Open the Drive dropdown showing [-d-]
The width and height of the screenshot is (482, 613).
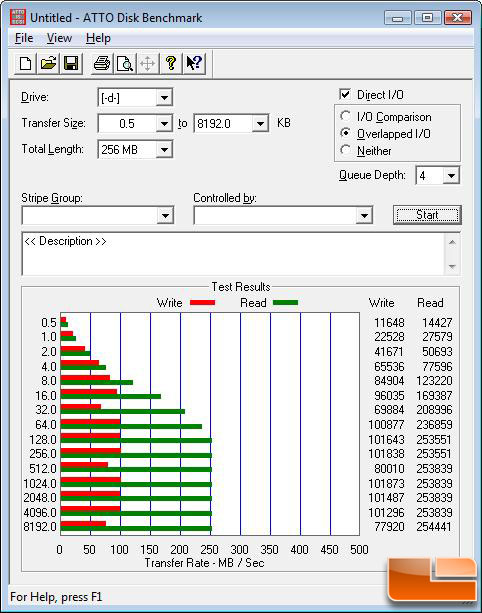point(164,98)
